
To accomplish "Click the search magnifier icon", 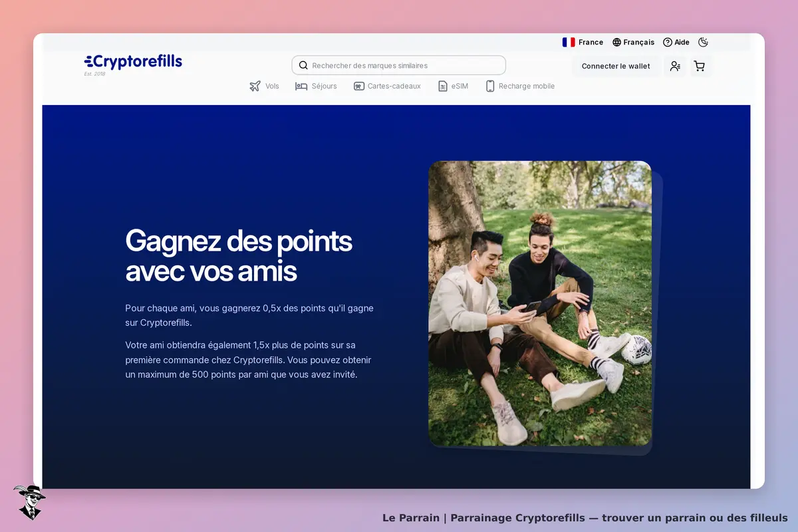I will click(x=303, y=65).
